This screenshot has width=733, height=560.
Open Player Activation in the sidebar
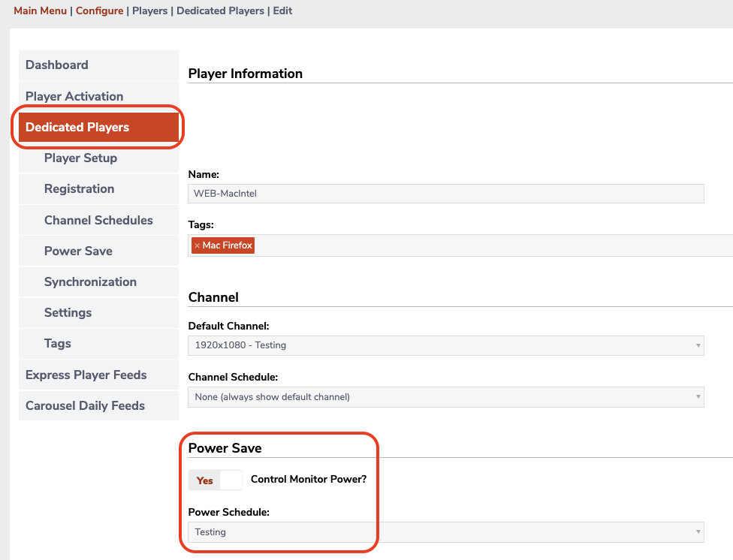[x=98, y=96]
